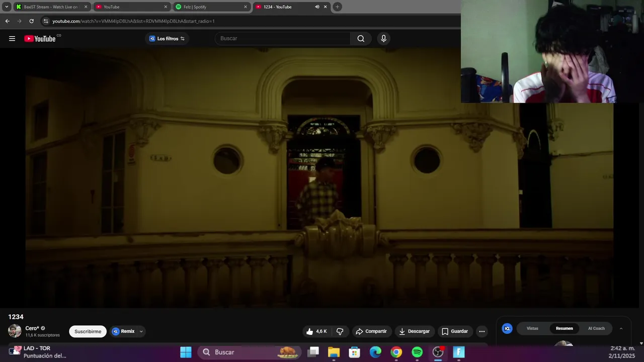Screen dimensions: 644x362
Task: Open Los filtros filter button
Action: [167, 39]
